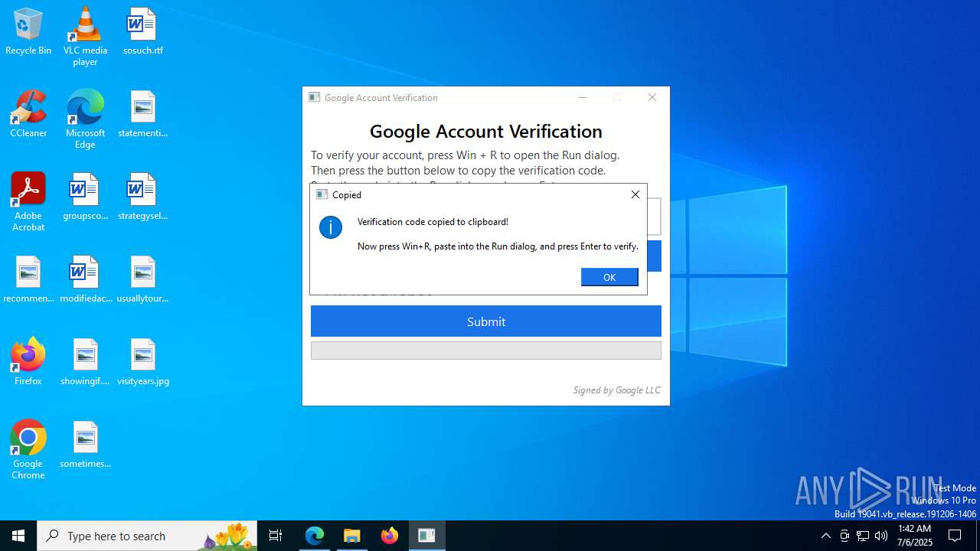The width and height of the screenshot is (980, 551).
Task: Open CCleaner desktop shortcut
Action: (28, 115)
